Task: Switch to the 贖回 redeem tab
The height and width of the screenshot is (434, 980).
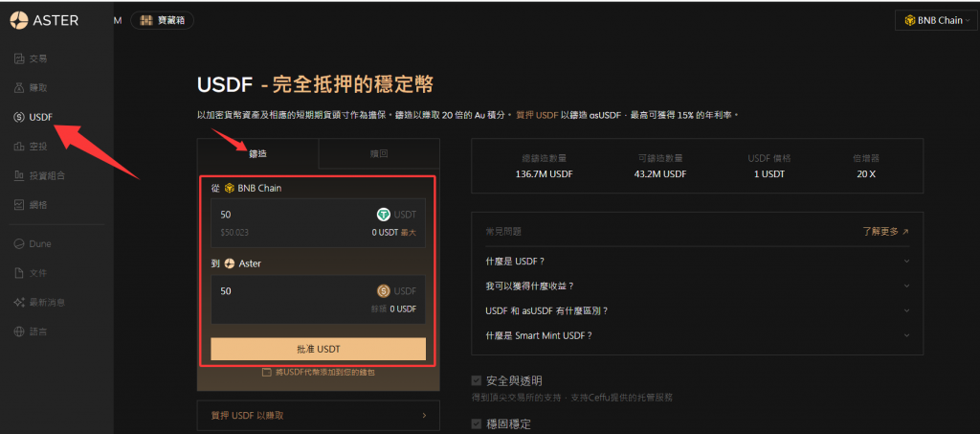Action: (x=379, y=153)
